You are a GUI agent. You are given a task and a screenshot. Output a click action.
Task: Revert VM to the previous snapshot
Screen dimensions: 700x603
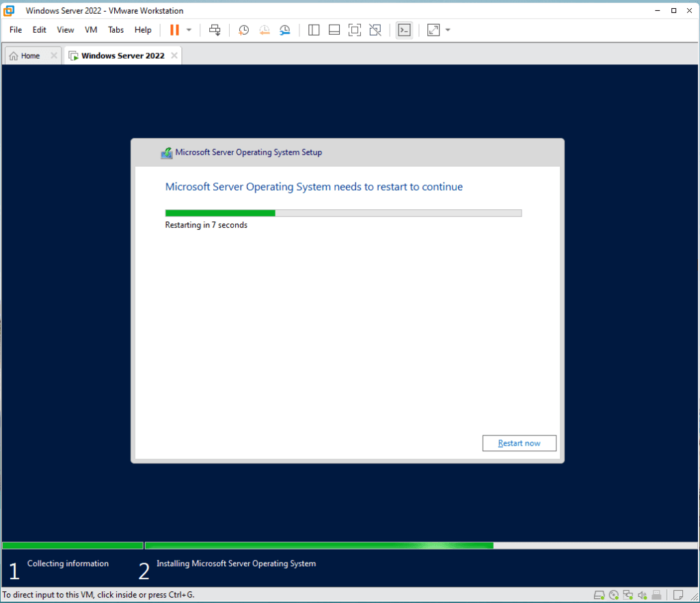(x=265, y=30)
